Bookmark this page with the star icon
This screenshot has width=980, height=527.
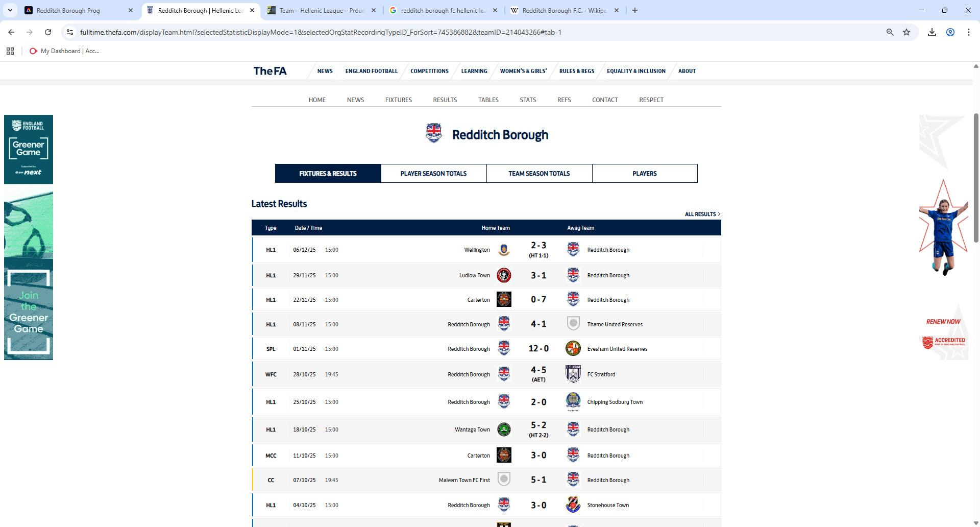point(906,32)
